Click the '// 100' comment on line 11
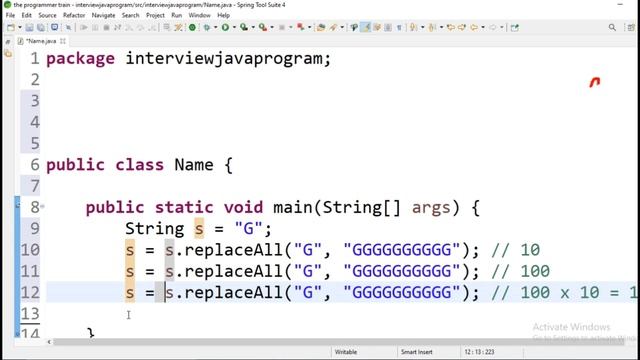640x360 pixels. [521, 271]
